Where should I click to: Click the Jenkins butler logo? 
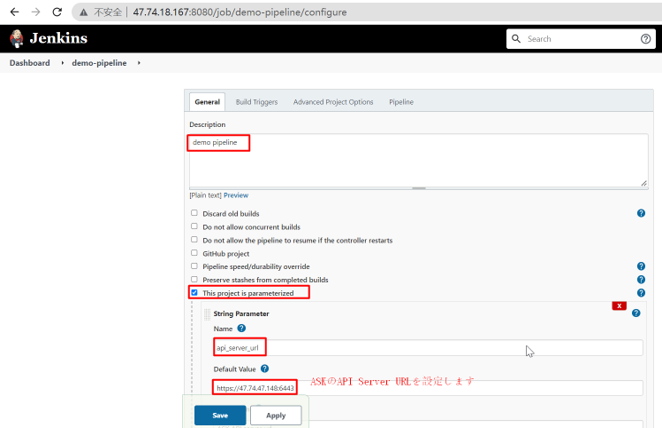pos(16,38)
